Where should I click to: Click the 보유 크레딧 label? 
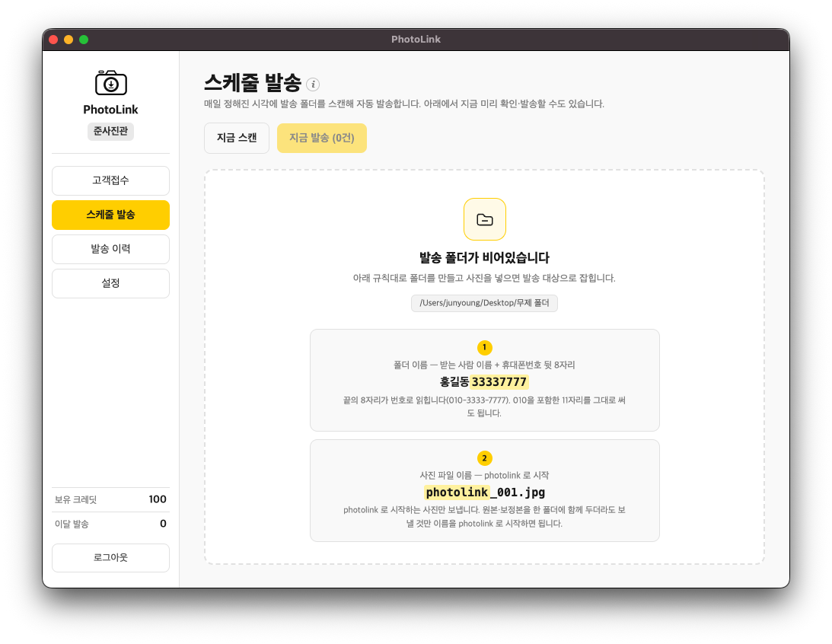pyautogui.click(x=76, y=499)
